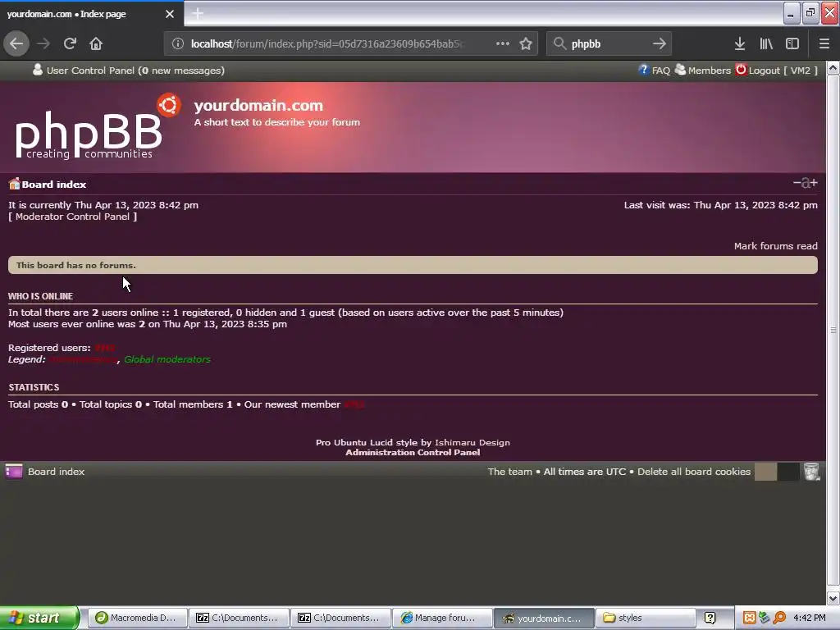Image resolution: width=840 pixels, height=630 pixels.
Task: Open the newest member profile link
Action: click(354, 404)
